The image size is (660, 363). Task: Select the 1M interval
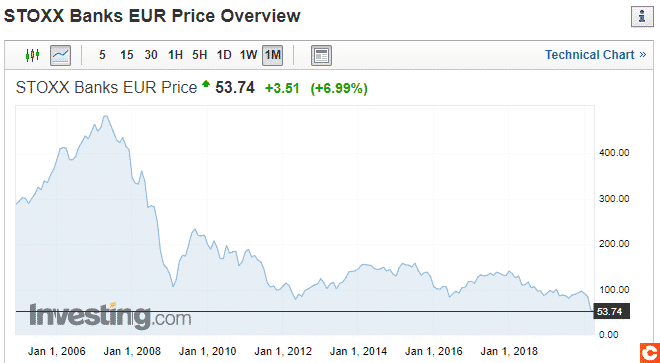(272, 55)
